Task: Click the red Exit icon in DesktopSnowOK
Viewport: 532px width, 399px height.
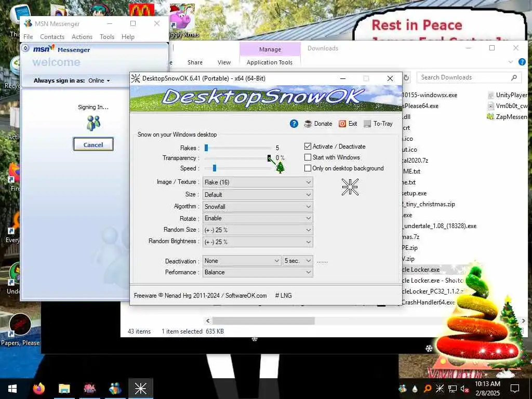Action: pos(342,124)
